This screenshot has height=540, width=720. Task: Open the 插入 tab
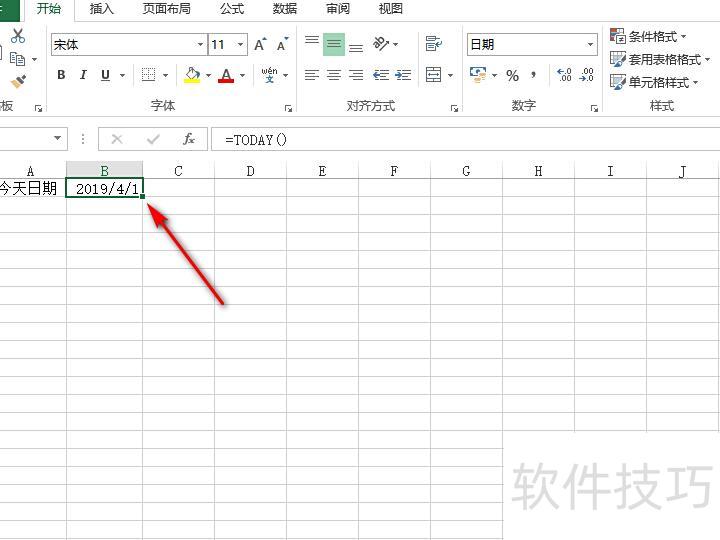click(x=101, y=8)
